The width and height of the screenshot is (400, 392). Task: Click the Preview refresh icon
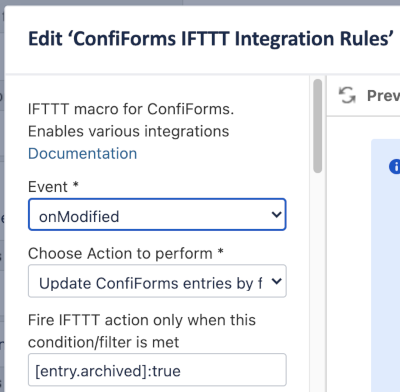(347, 95)
